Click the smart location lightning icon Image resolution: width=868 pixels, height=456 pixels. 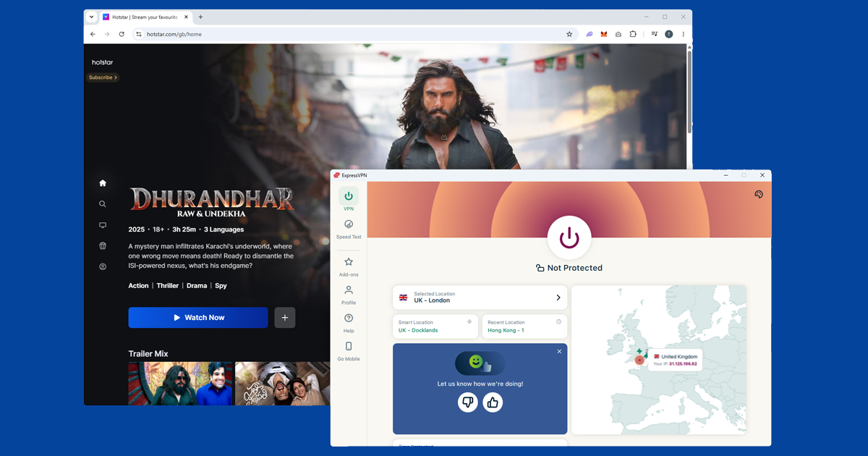coord(469,321)
